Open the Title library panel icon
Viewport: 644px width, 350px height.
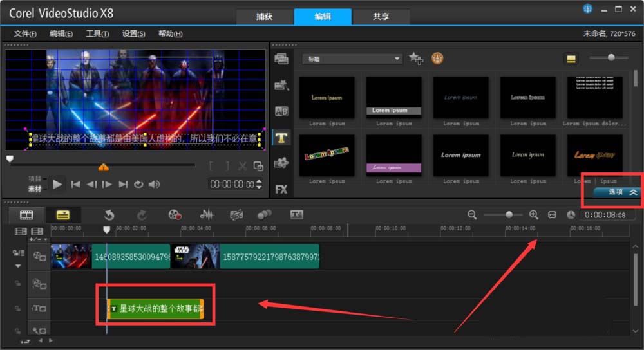click(281, 137)
